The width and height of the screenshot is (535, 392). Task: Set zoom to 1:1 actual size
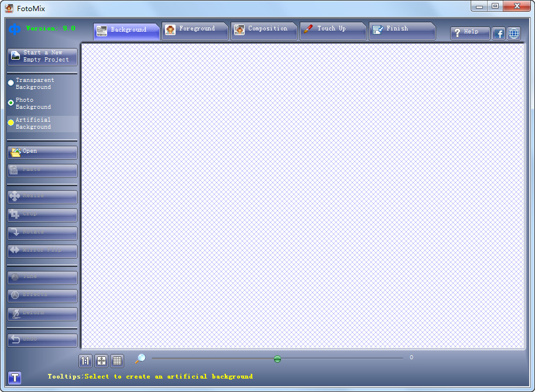click(85, 361)
